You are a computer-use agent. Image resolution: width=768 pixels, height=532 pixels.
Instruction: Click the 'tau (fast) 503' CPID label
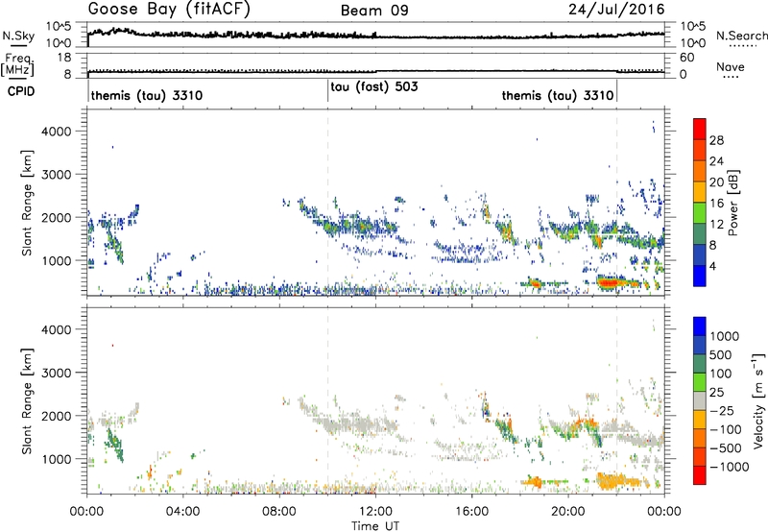coord(374,87)
